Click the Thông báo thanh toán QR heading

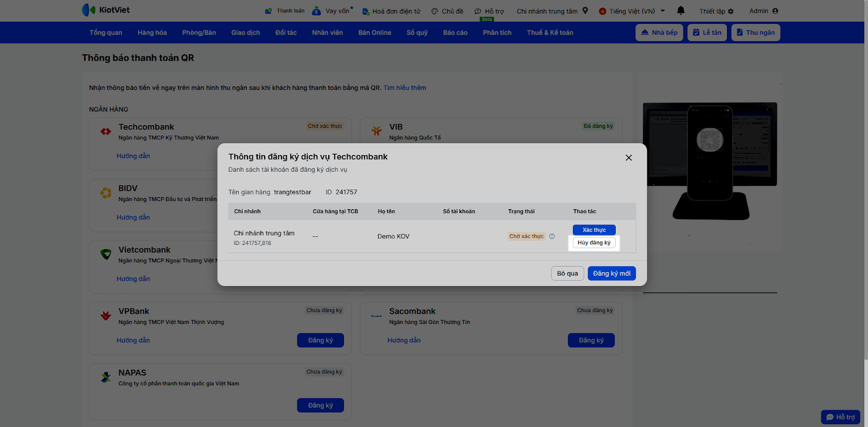click(x=138, y=58)
